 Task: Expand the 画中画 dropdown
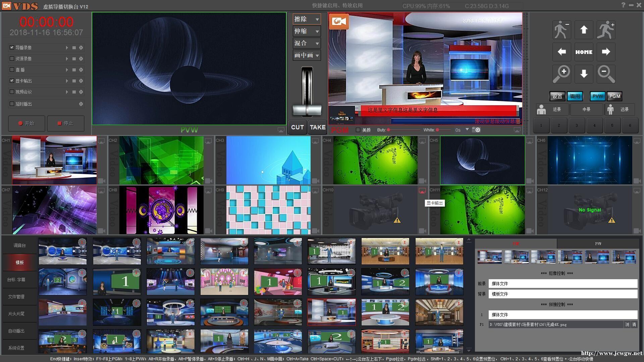pos(317,56)
